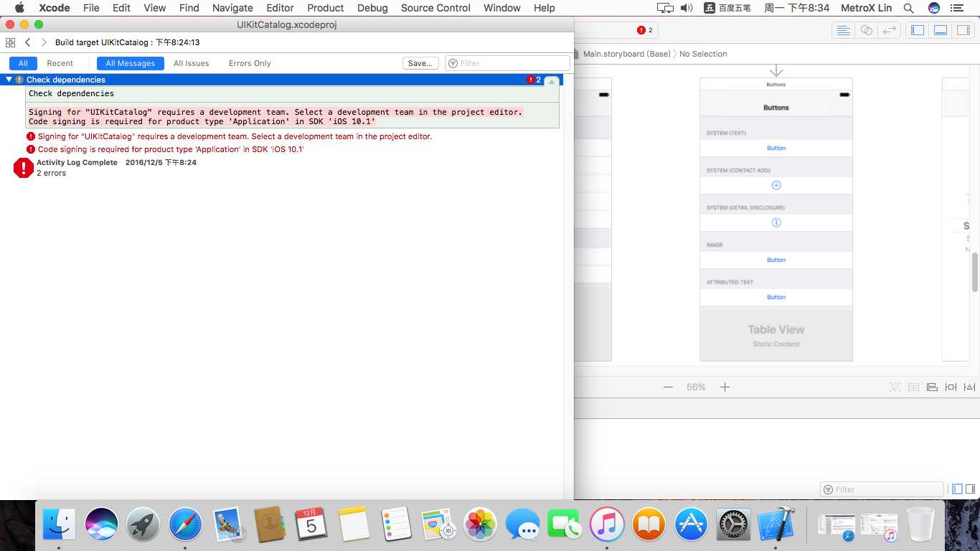Go forward in build log history
The image size is (980, 551).
[44, 42]
